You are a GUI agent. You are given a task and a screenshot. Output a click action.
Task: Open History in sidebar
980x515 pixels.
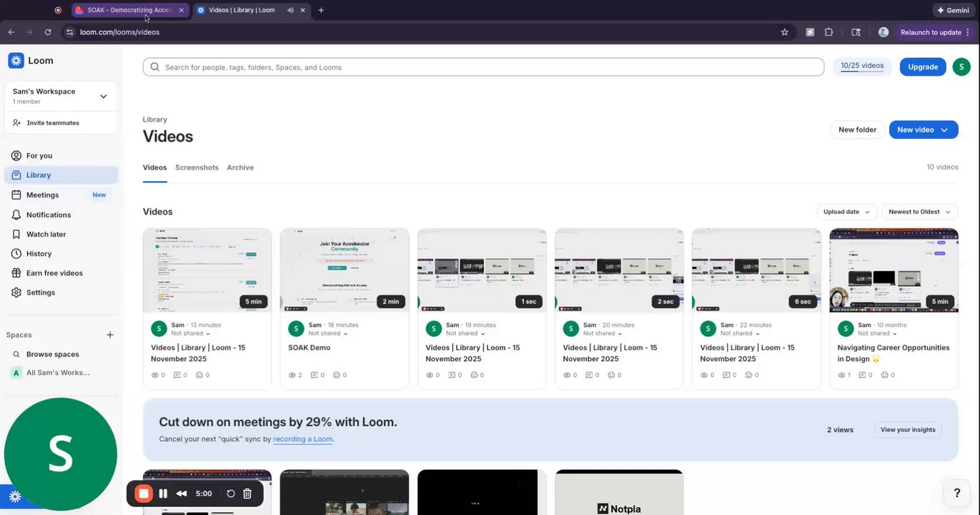click(x=61, y=253)
